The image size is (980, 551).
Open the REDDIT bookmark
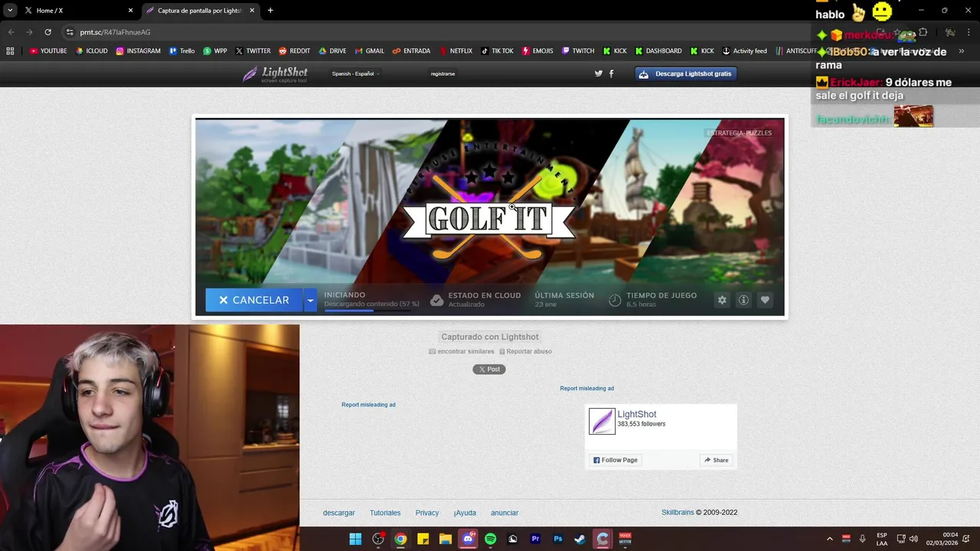click(x=294, y=51)
